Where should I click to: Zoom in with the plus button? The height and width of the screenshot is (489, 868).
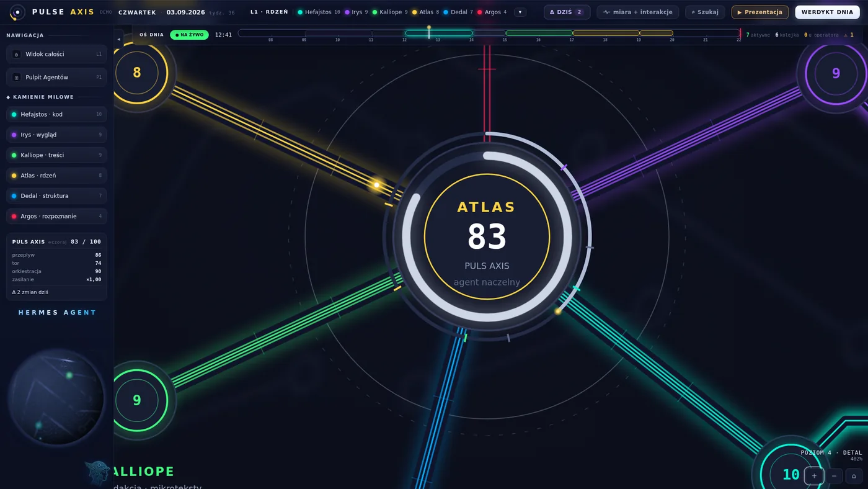tap(814, 476)
